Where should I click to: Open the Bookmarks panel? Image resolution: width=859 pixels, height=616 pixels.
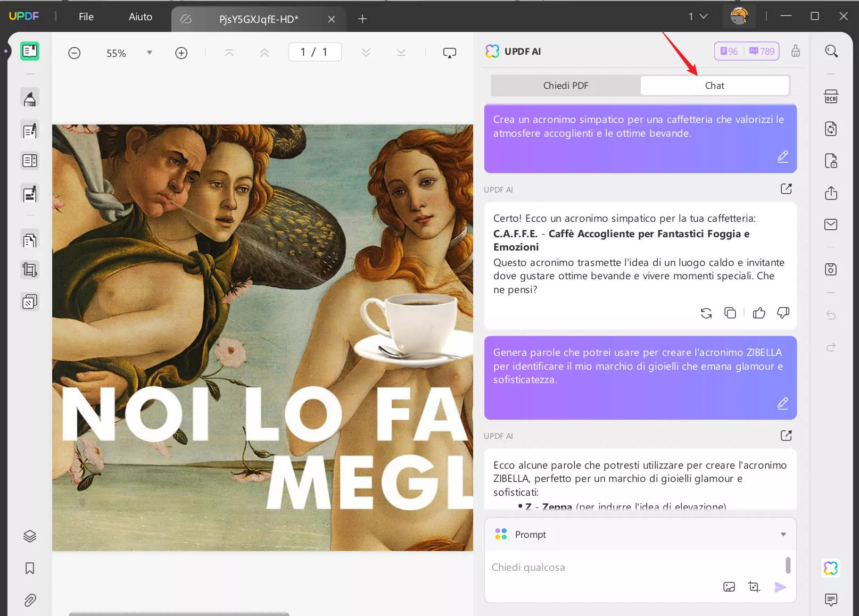tap(30, 568)
